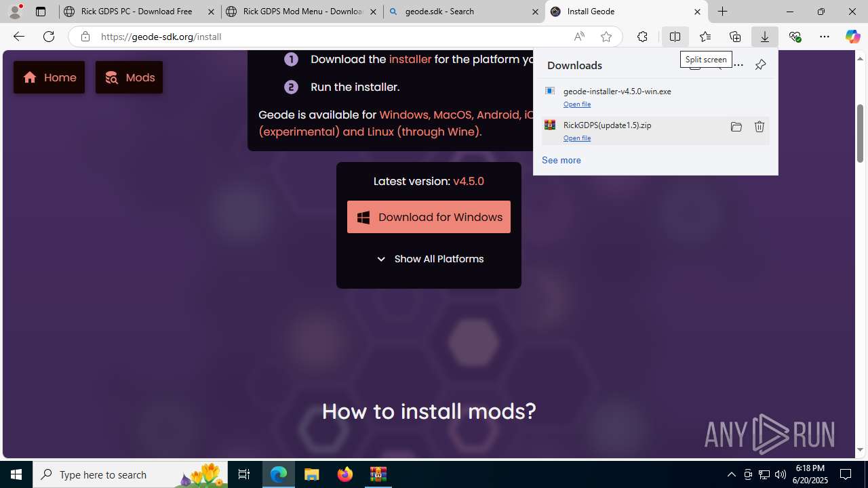Click the Edge icon on taskbar
The height and width of the screenshot is (488, 868).
click(x=279, y=474)
